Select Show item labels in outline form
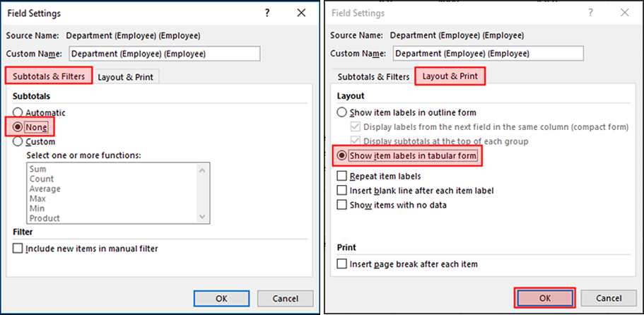Image resolution: width=644 pixels, height=315 pixels. click(343, 112)
